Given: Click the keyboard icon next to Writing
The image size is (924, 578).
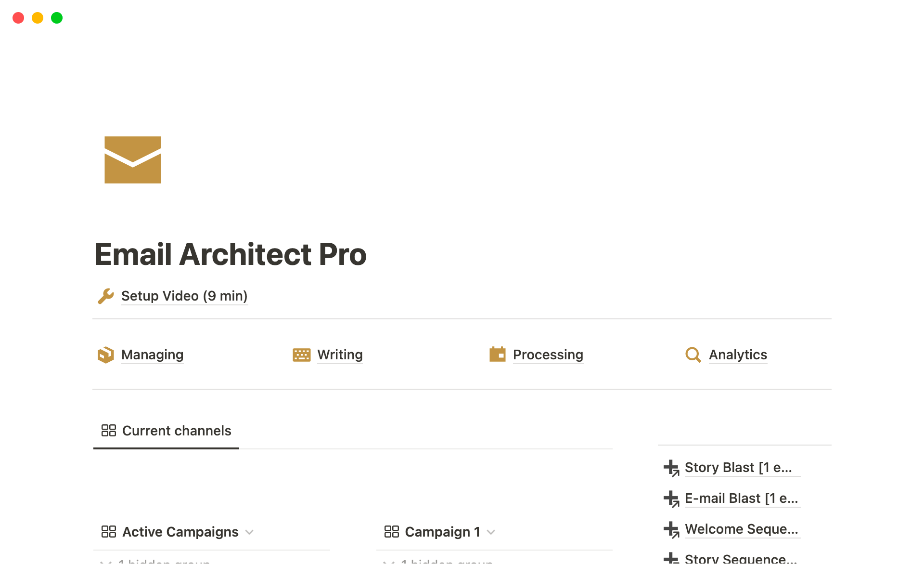Looking at the screenshot, I should (x=302, y=355).
